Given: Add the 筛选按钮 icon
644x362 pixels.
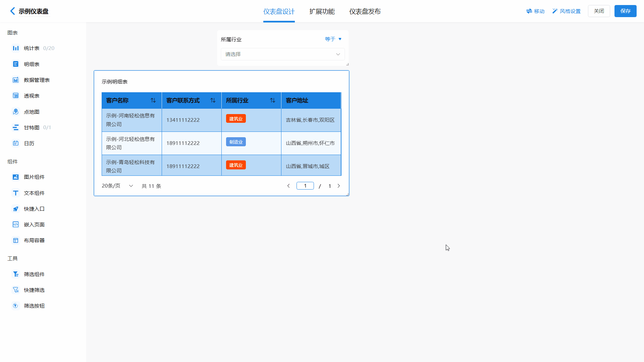Looking at the screenshot, I should tap(16, 306).
